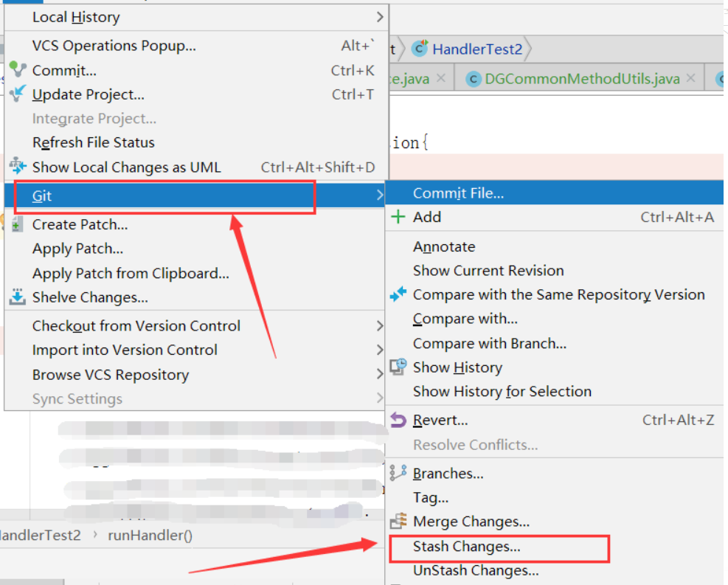
Task: Choose Merge Changes... entry
Action: (555, 522)
